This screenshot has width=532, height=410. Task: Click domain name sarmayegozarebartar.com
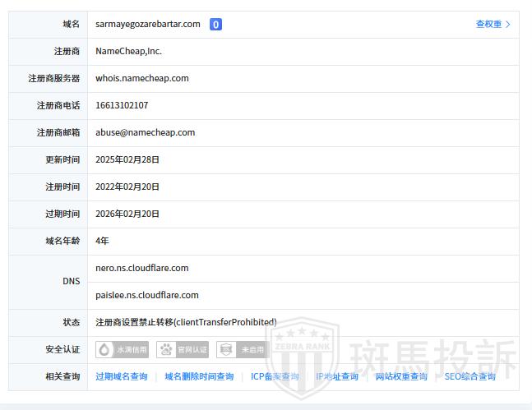coord(148,24)
